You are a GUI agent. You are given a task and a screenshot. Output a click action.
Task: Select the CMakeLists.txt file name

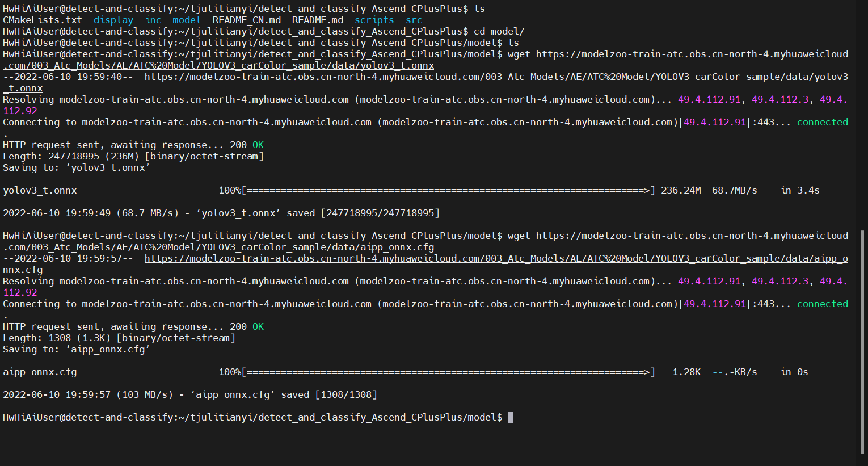tap(43, 20)
